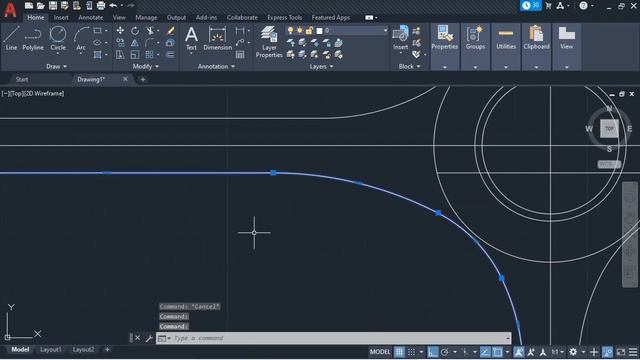Expand the Draw panel
The width and height of the screenshot is (640, 360).
click(56, 66)
